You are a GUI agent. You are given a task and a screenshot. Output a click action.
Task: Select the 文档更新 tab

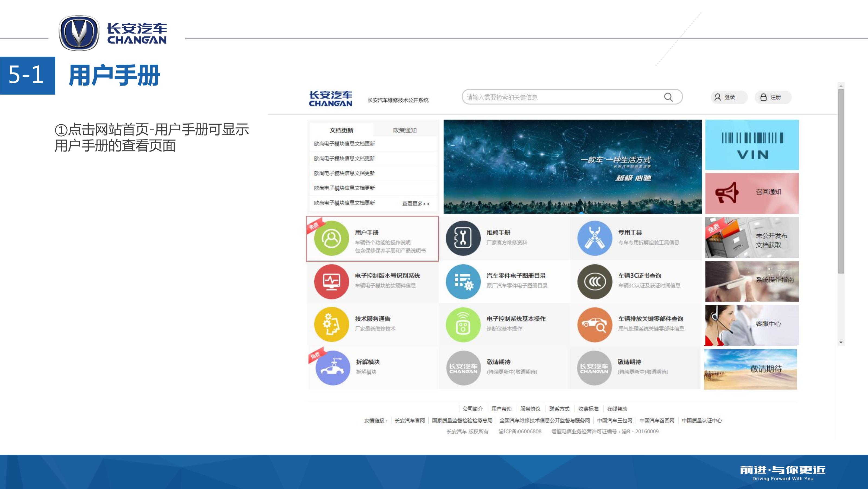point(341,130)
